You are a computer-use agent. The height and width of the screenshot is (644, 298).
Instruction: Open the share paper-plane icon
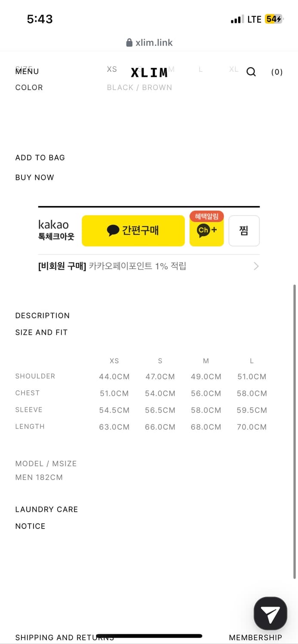[270, 613]
